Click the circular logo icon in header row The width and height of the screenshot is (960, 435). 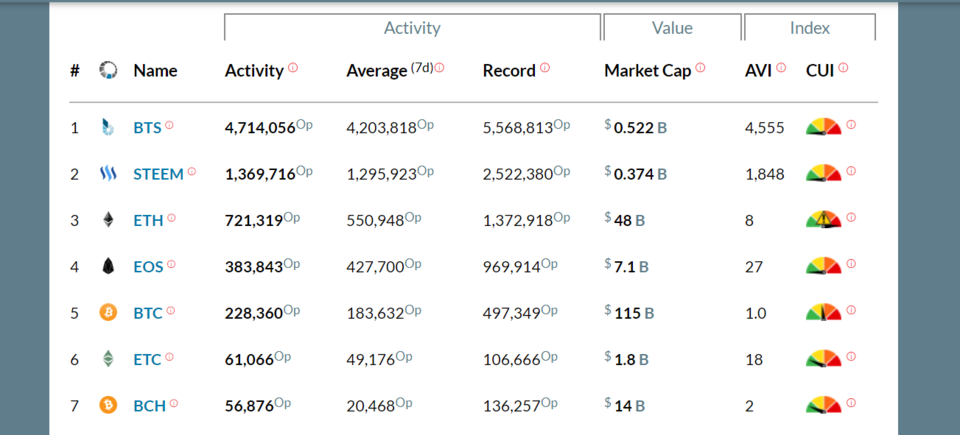point(108,70)
